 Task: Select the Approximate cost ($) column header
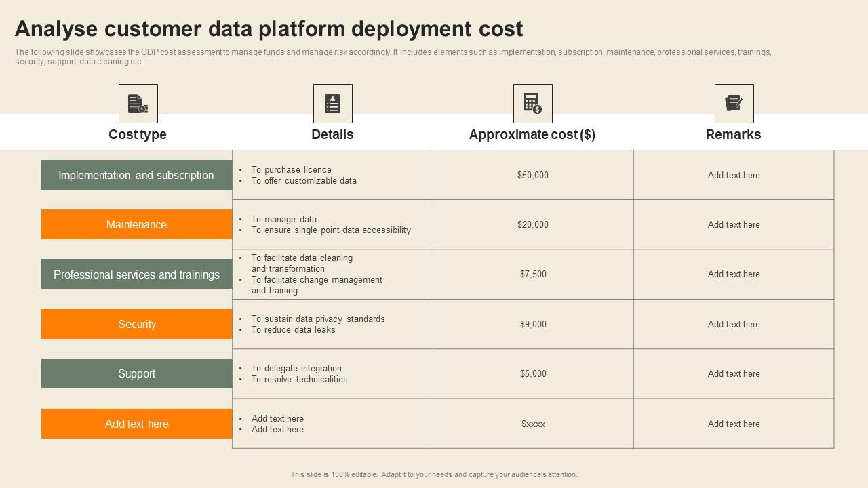point(532,134)
